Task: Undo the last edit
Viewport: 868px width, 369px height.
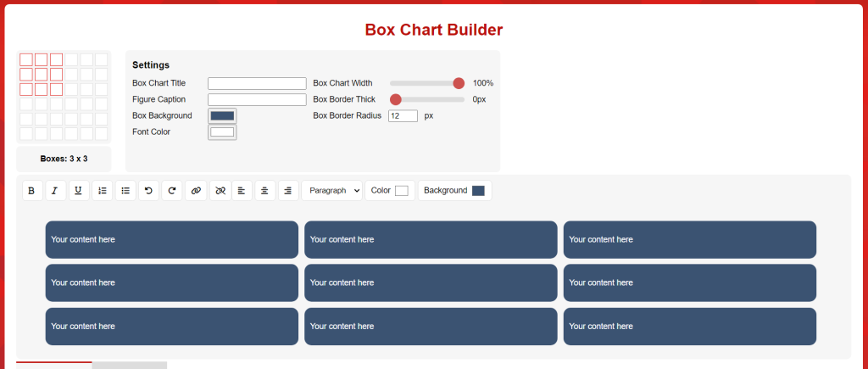Action: [x=148, y=191]
